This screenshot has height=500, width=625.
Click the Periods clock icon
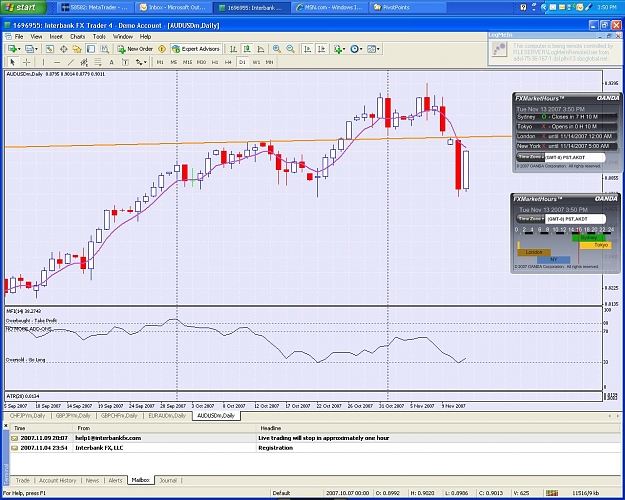(354, 49)
